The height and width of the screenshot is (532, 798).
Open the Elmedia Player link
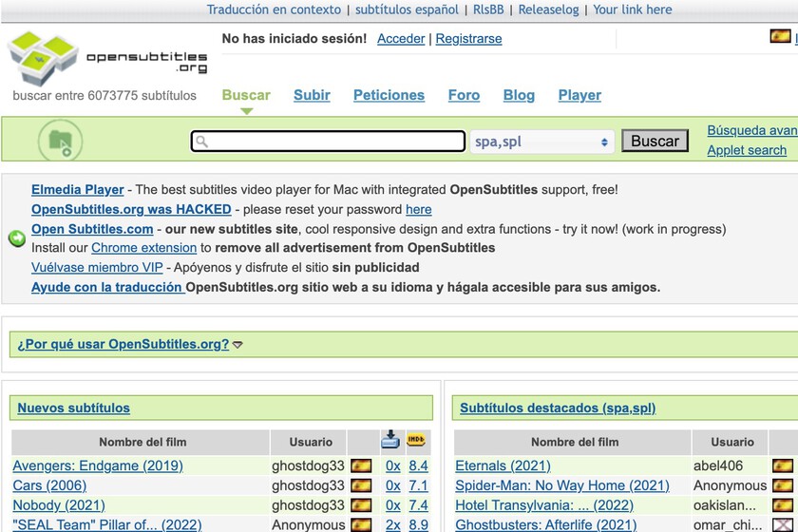tap(77, 190)
